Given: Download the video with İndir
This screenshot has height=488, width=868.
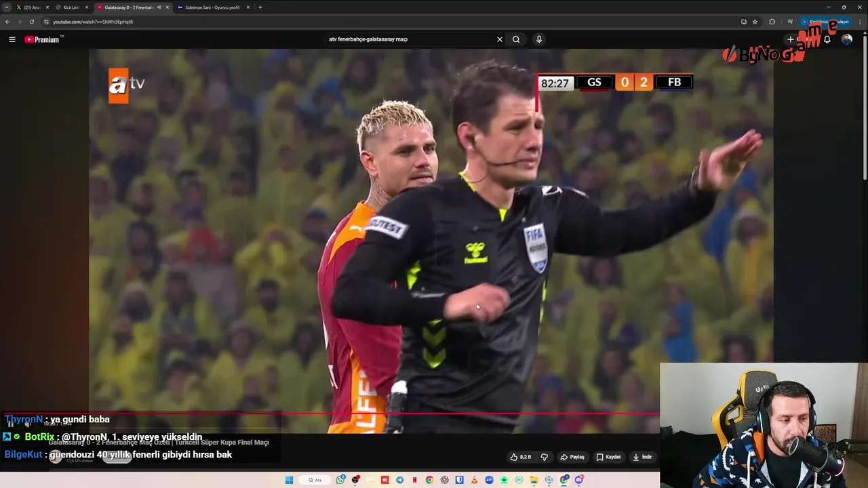Looking at the screenshot, I should (642, 457).
